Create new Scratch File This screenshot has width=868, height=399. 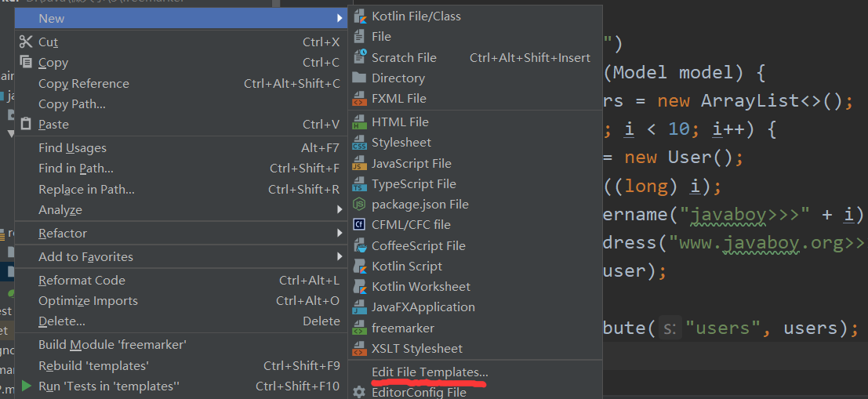(475, 57)
